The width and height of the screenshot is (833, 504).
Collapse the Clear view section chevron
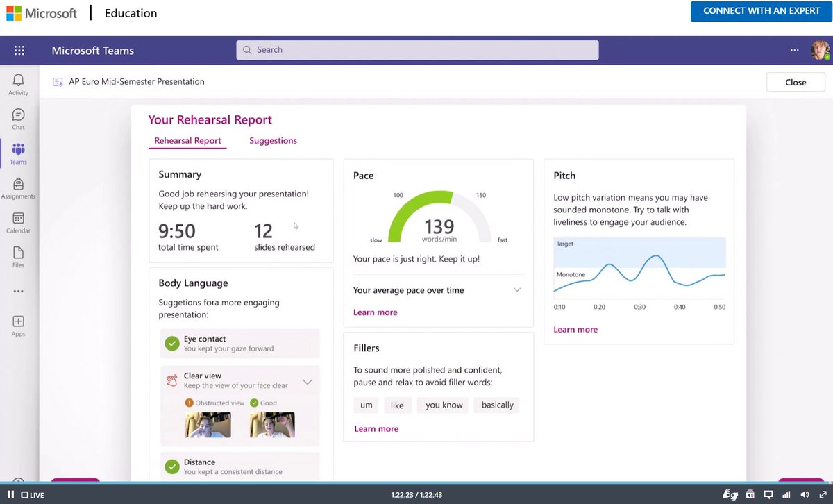pyautogui.click(x=308, y=382)
